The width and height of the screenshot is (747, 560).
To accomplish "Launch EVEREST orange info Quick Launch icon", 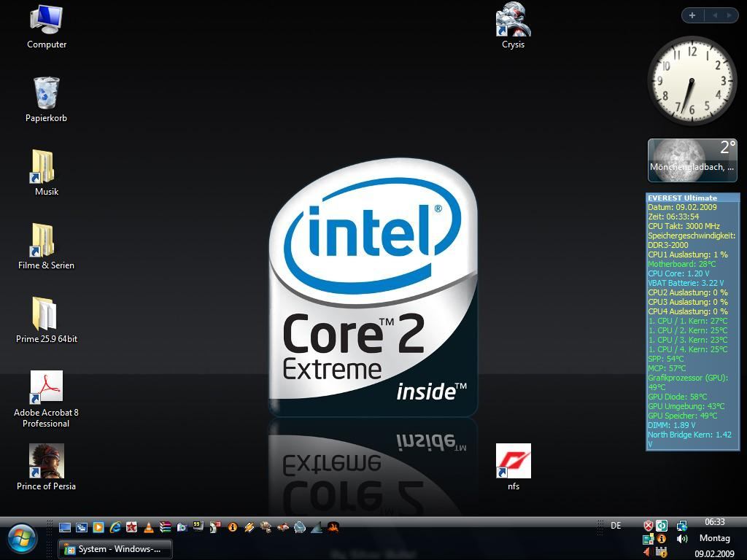I will point(233,527).
